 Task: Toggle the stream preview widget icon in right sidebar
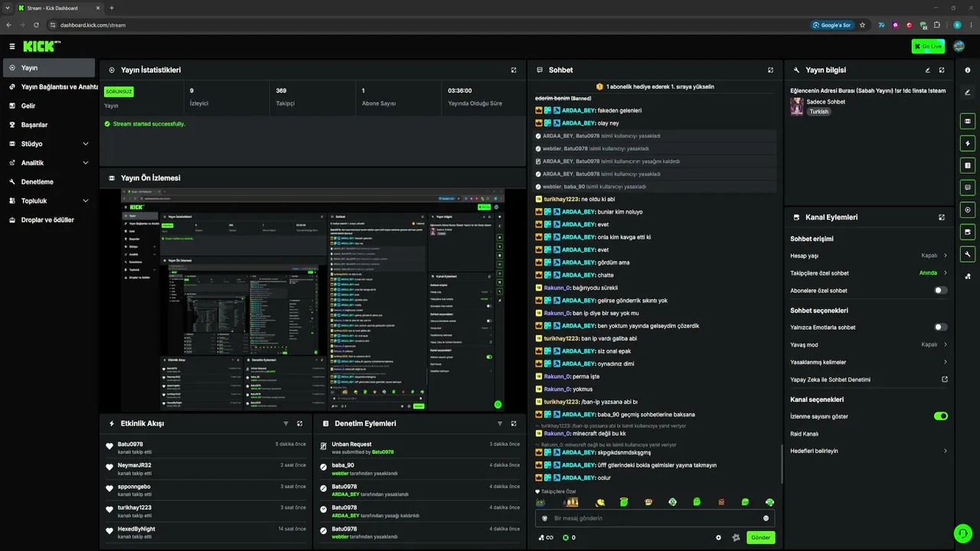pos(968,121)
